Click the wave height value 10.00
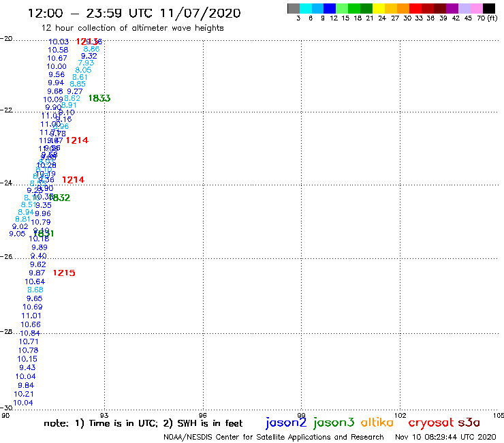 (x=57, y=66)
